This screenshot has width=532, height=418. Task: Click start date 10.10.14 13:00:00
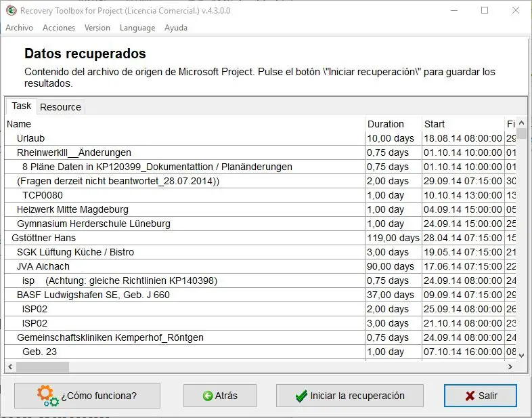464,195
